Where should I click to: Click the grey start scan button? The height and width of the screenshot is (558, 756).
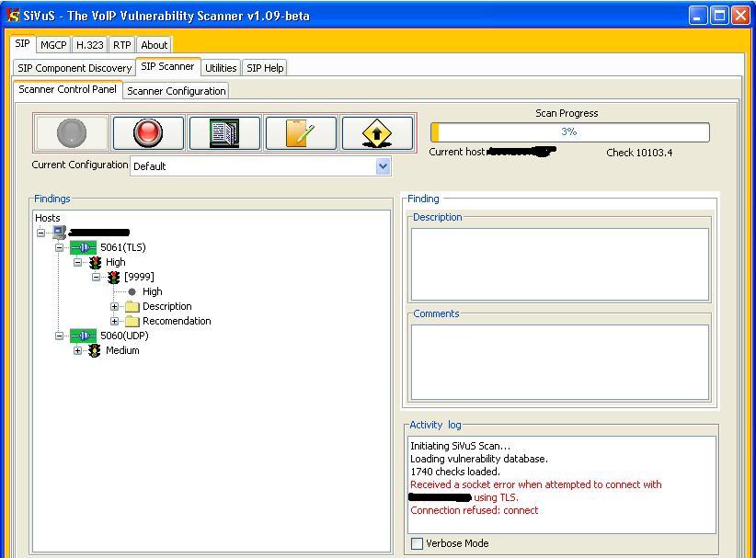pos(72,133)
